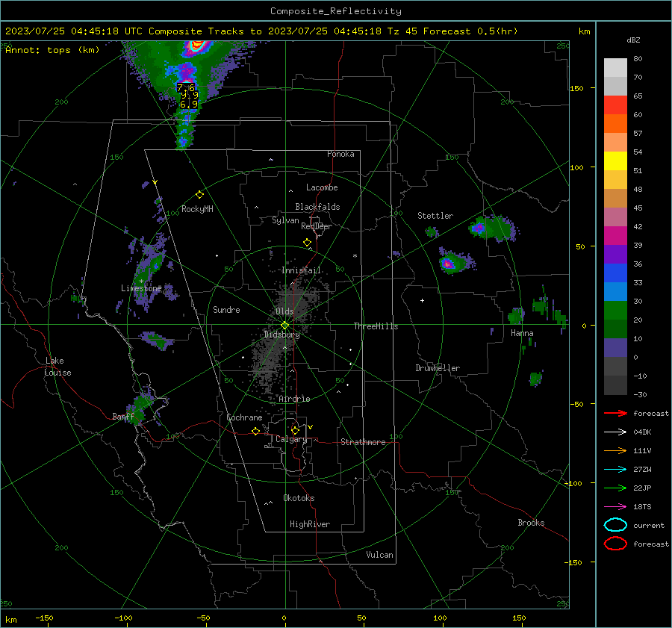Click the Limestone label
This screenshot has width=672, height=628.
141,288
